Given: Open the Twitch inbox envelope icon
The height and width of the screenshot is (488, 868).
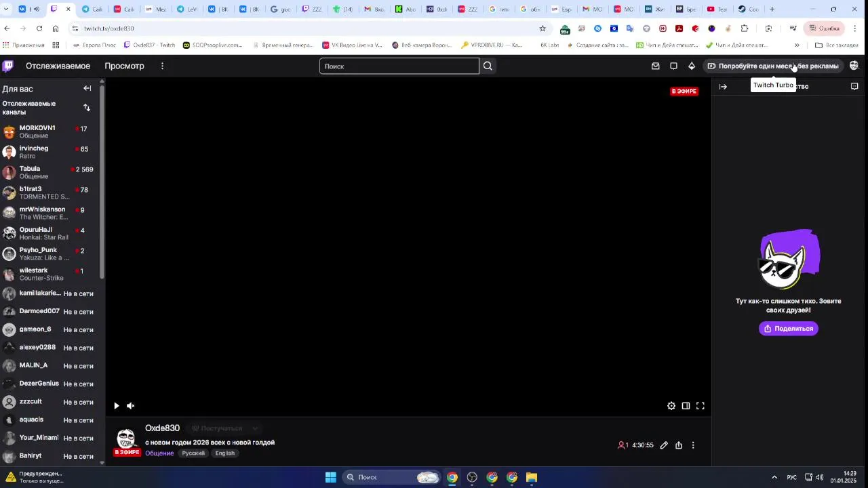Looking at the screenshot, I should [x=655, y=66].
